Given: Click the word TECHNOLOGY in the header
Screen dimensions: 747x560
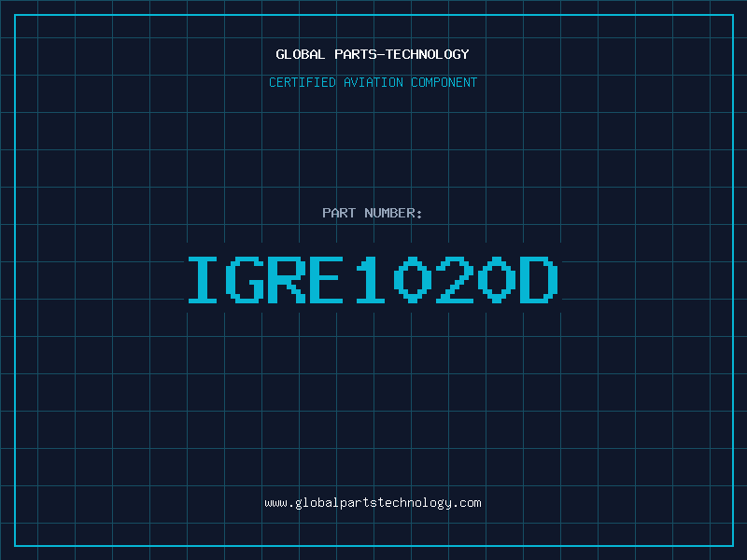Looking at the screenshot, I should (x=430, y=54).
